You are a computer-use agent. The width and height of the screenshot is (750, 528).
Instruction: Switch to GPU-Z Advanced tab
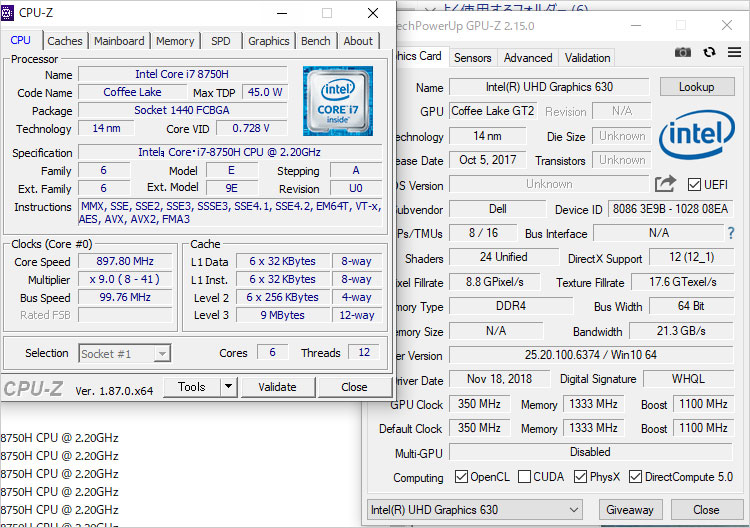pos(528,58)
